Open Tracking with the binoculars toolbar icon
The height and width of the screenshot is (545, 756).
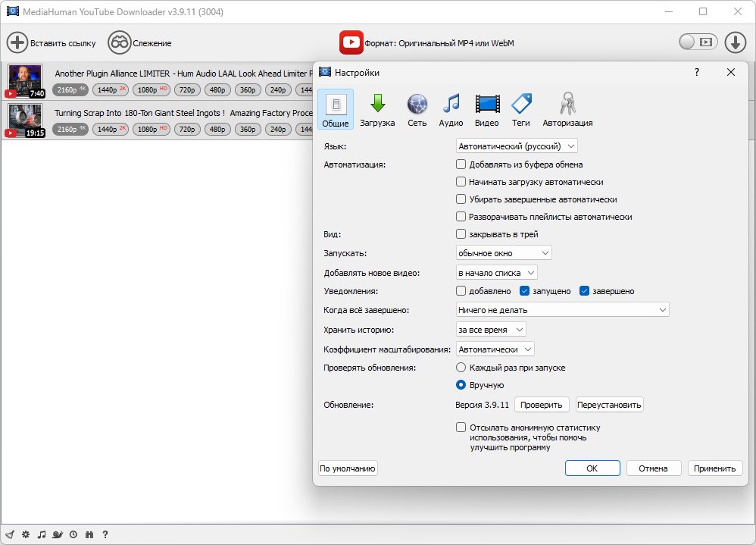coord(120,42)
